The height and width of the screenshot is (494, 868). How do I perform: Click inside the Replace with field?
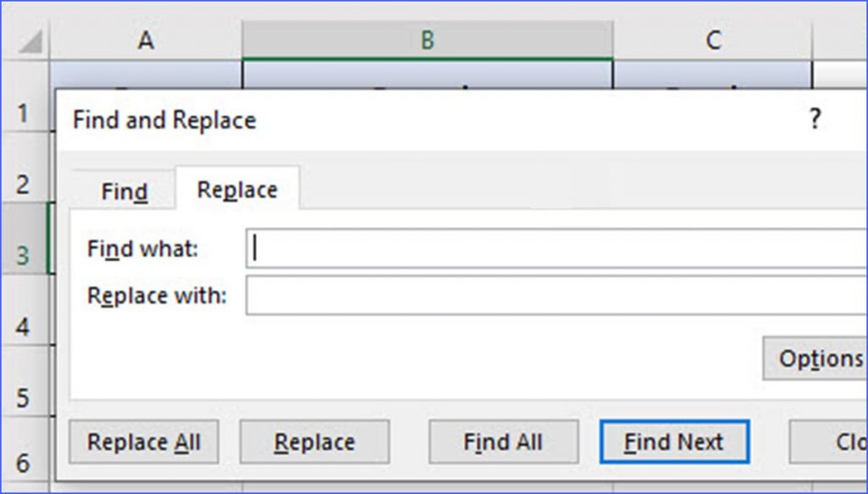pos(509,295)
